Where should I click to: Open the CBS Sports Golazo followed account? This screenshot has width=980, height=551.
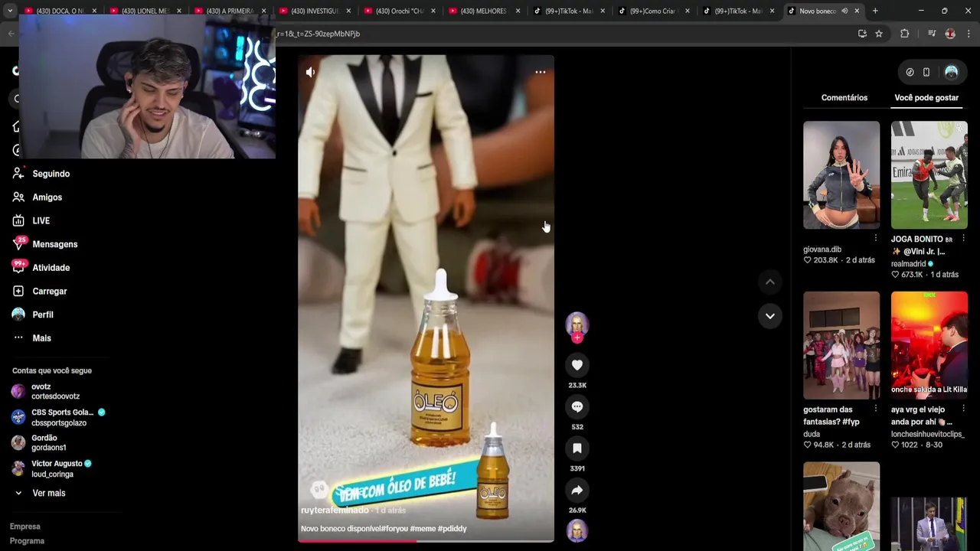click(58, 417)
